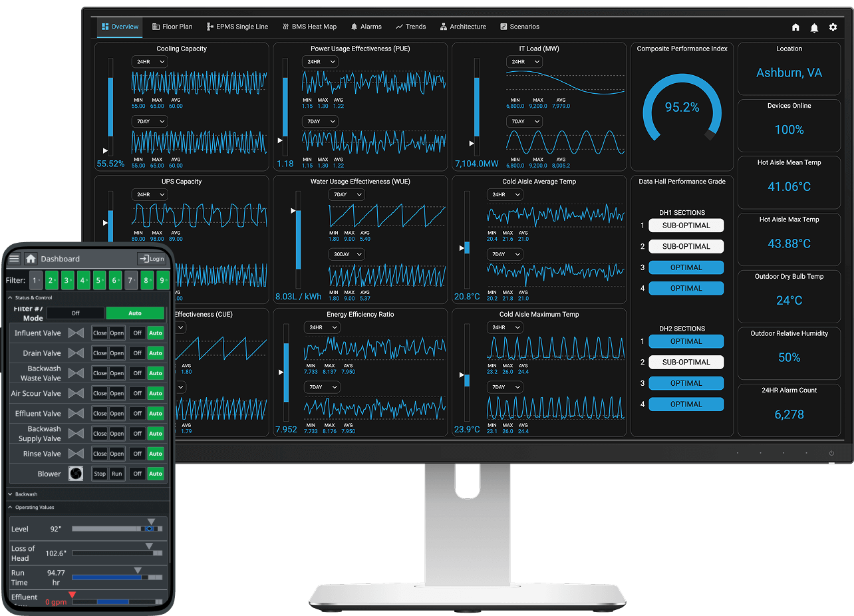The width and height of the screenshot is (854, 616).
Task: Select filter number 4 in Filter row
Action: click(x=83, y=281)
